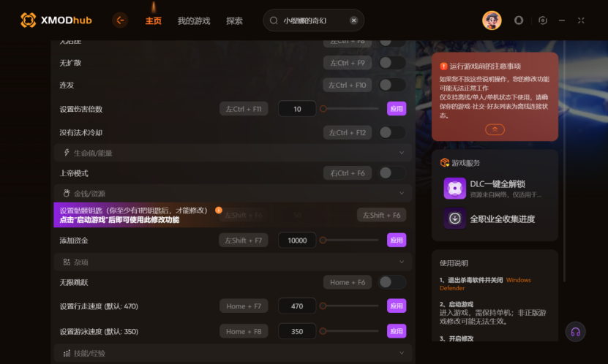
Task: Click the orange back arrow icon
Action: (120, 20)
